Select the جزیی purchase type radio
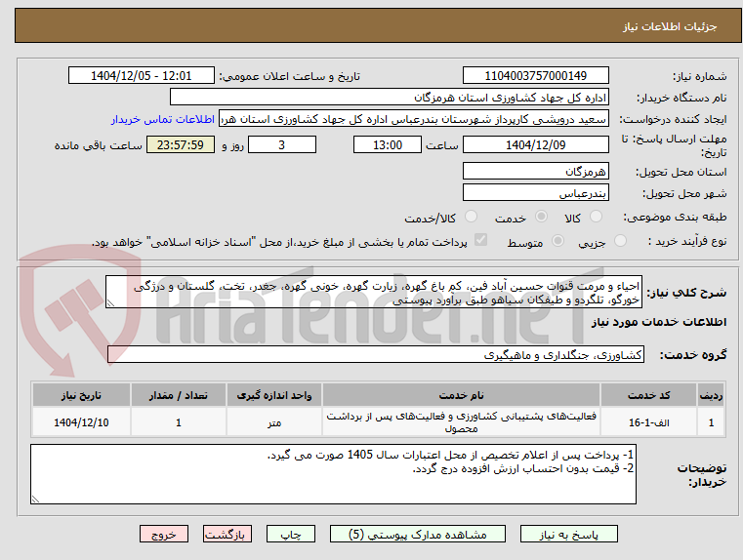 pyautogui.click(x=620, y=240)
